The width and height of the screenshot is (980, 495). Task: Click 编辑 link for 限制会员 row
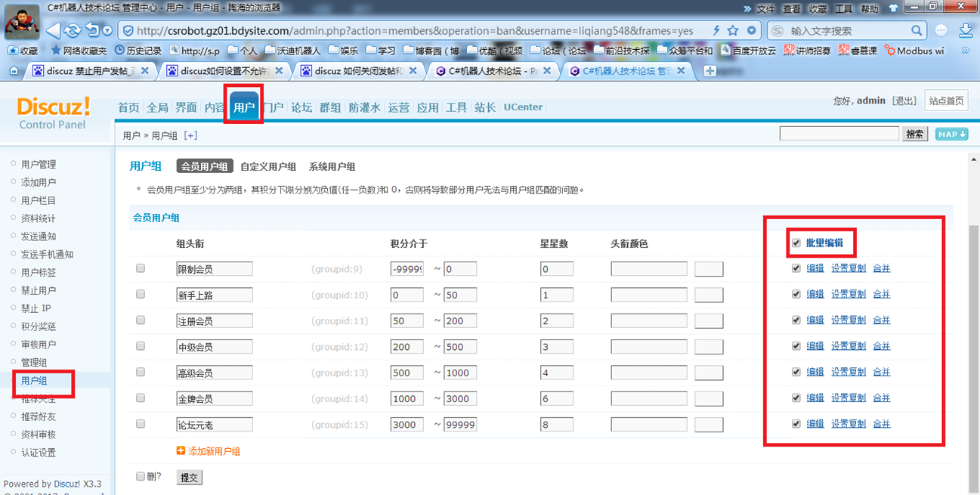pos(815,268)
